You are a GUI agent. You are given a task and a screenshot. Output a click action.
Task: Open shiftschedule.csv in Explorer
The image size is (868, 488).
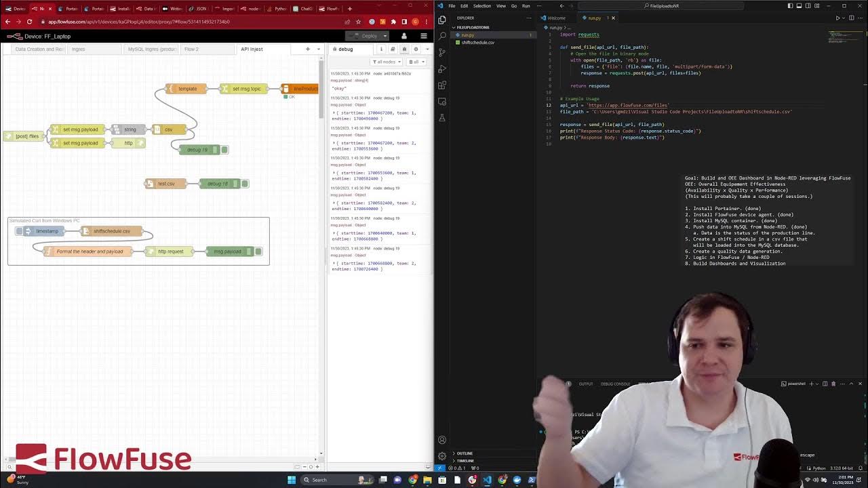click(477, 42)
